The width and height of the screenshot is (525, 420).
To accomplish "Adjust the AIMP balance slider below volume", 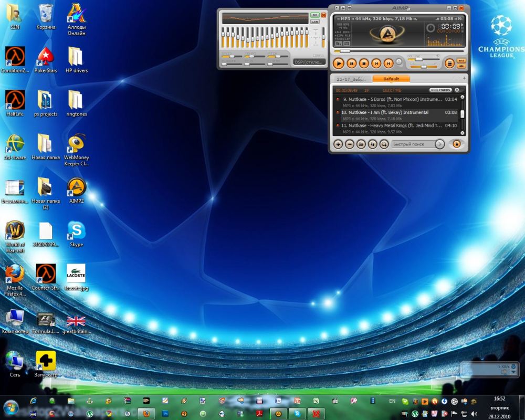I will click(x=424, y=67).
